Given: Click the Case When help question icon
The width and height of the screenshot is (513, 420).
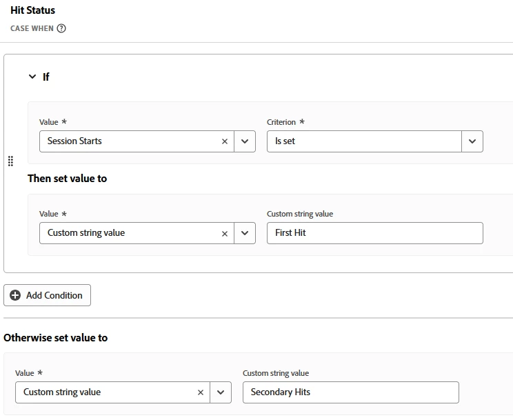Looking at the screenshot, I should click(x=61, y=28).
